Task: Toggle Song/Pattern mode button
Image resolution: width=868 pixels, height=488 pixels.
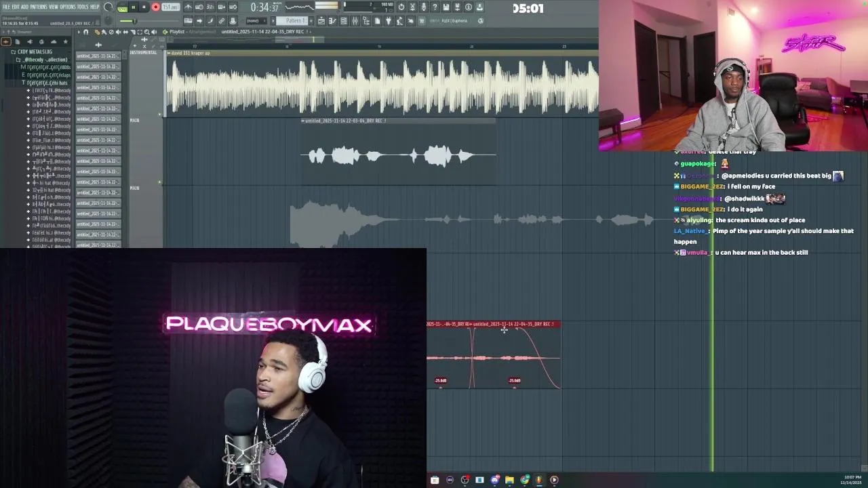Action: (x=122, y=8)
